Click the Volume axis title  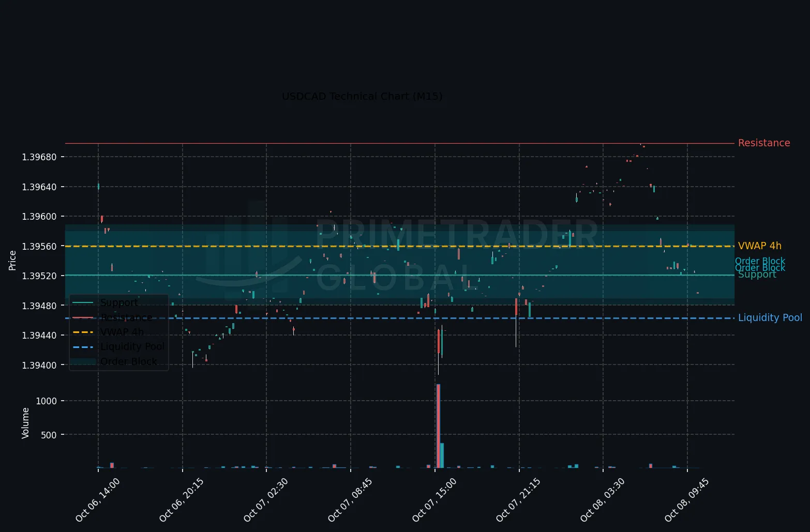click(25, 423)
